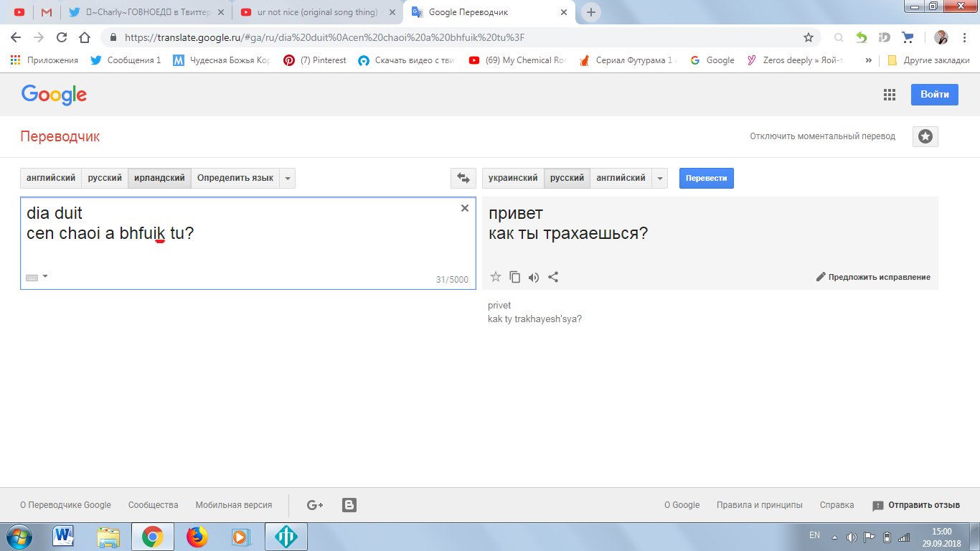Open the Сообщества footer link
The height and width of the screenshot is (551, 980).
(153, 505)
